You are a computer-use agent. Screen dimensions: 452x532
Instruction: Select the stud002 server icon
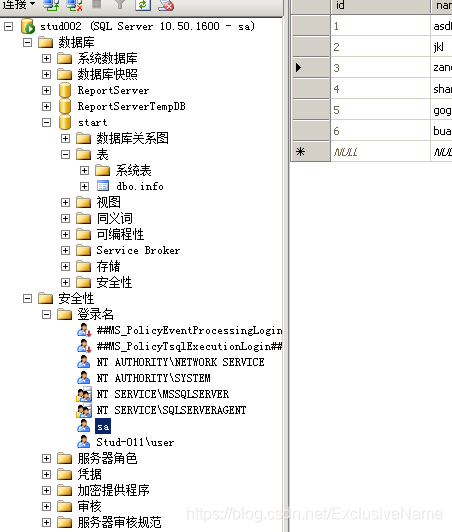click(27, 26)
